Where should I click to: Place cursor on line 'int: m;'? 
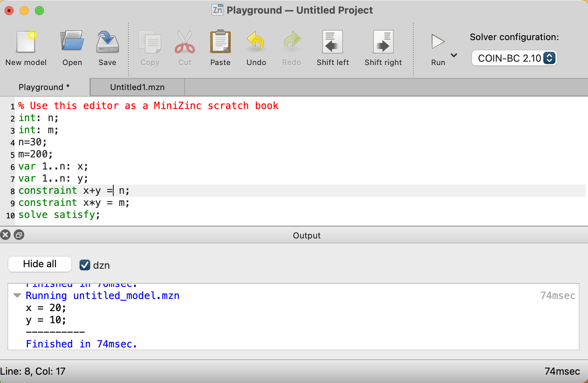coord(38,130)
